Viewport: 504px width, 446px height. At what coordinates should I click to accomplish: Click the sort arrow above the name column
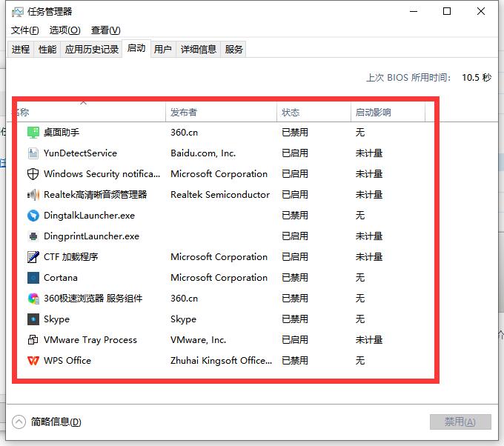[x=83, y=103]
